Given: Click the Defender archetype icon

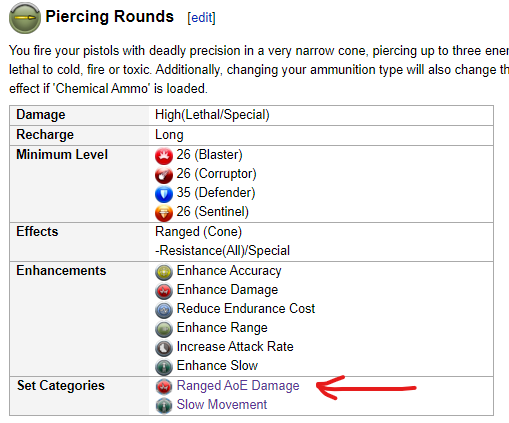Looking at the screenshot, I should (x=164, y=194).
